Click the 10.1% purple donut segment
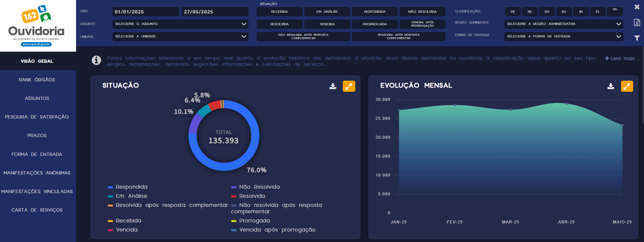 coord(194,124)
